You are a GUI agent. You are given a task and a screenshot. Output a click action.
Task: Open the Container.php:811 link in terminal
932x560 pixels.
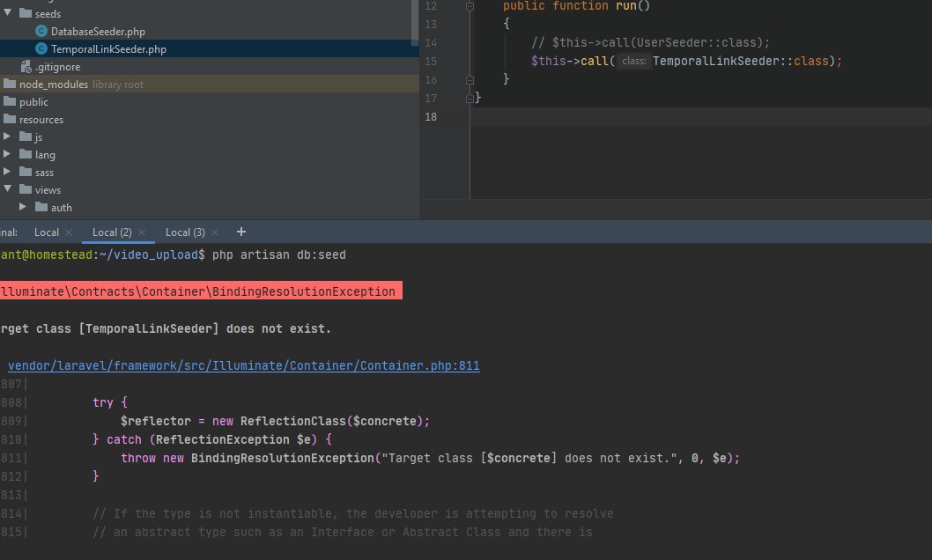(x=243, y=365)
